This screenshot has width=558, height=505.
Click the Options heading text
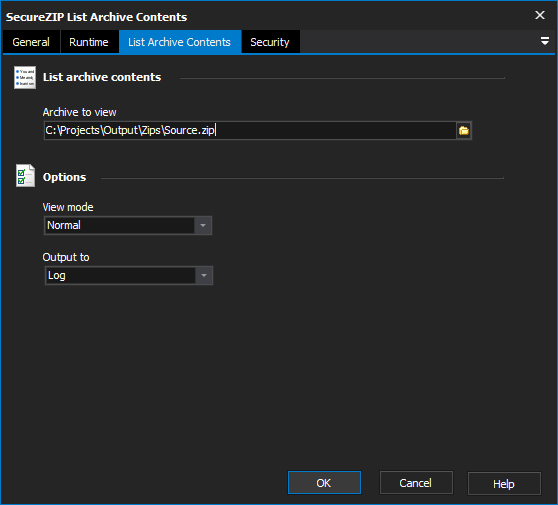coord(64,177)
